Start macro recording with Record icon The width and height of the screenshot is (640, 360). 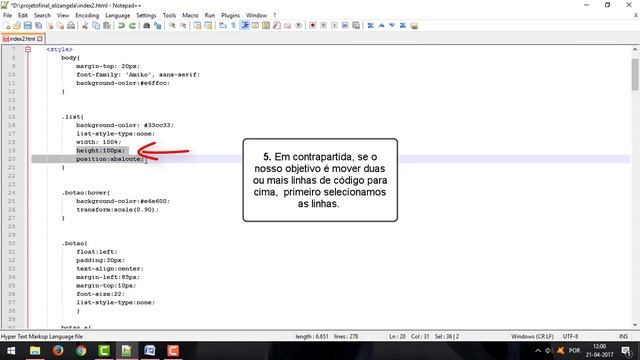point(312,25)
